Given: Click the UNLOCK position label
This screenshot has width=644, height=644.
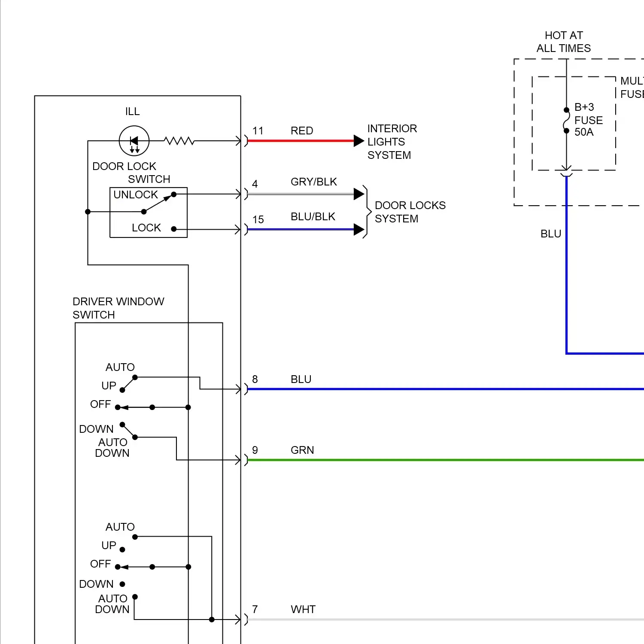Looking at the screenshot, I should pyautogui.click(x=136, y=195).
